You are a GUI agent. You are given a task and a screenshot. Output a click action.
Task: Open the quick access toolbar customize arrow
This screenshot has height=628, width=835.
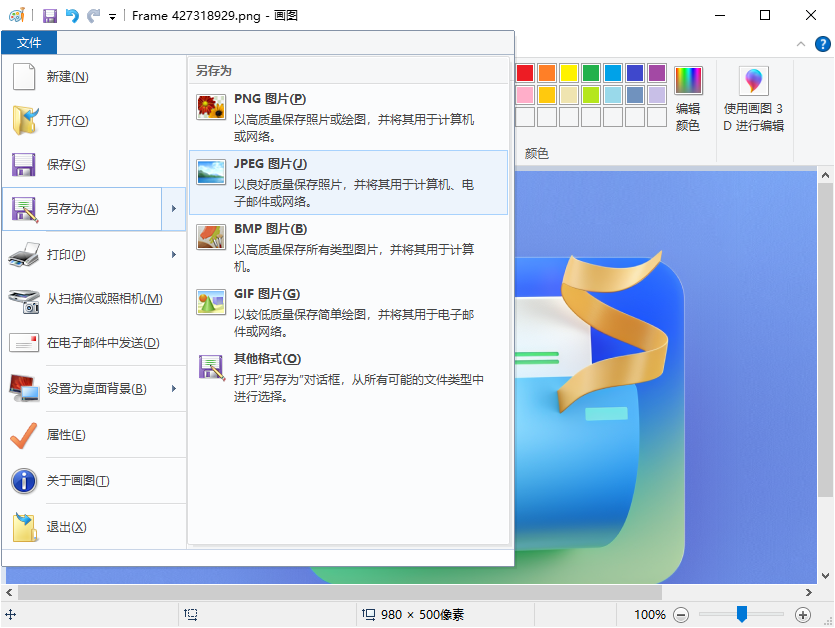coord(112,15)
